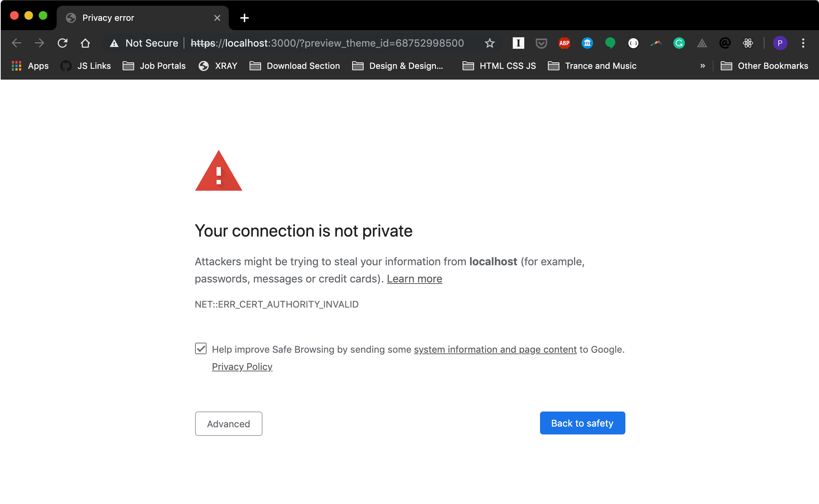Open the purple P profile avatar
The width and height of the screenshot is (819, 504).
tap(780, 43)
